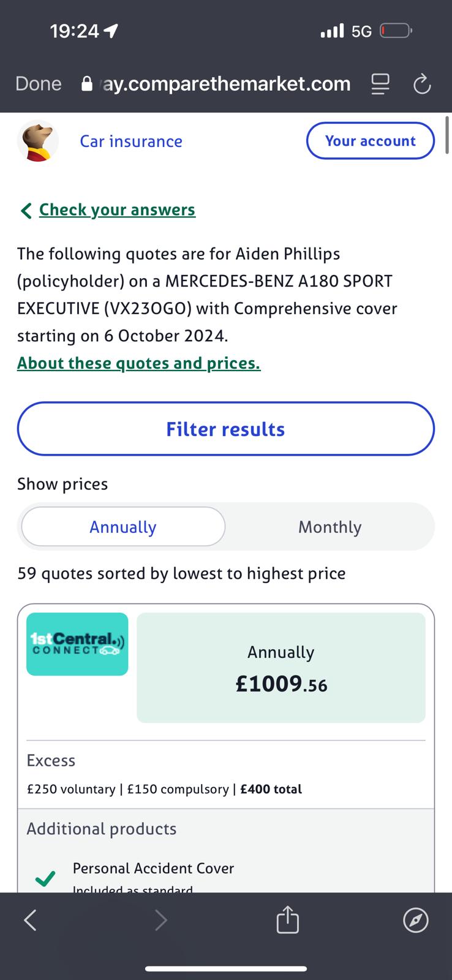
Task: Tap Done to close the browser view
Action: 39,84
